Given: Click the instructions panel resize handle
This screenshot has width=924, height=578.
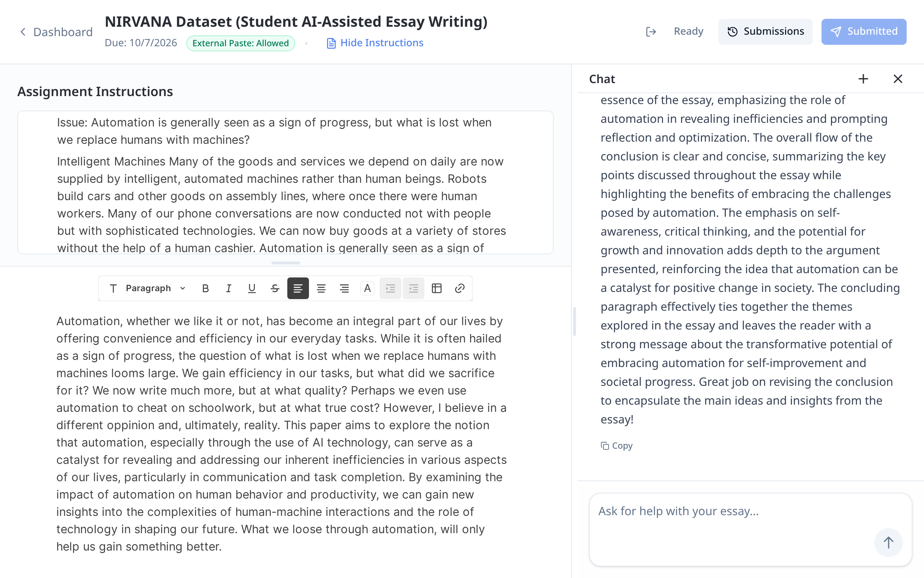Looking at the screenshot, I should click(286, 263).
